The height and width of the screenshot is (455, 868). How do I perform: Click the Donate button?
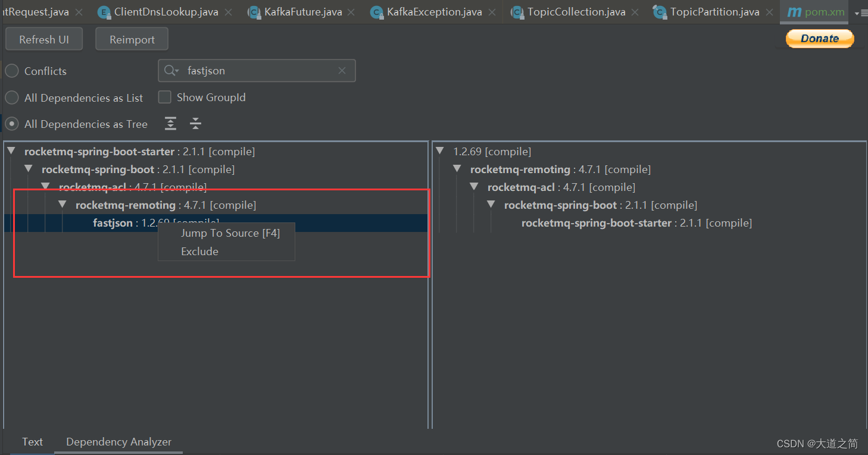pyautogui.click(x=820, y=38)
